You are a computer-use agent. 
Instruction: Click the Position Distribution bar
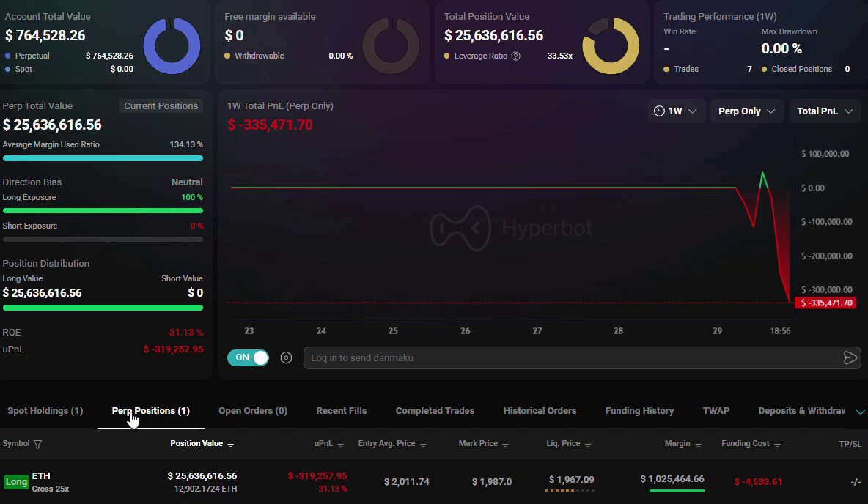pyautogui.click(x=103, y=308)
